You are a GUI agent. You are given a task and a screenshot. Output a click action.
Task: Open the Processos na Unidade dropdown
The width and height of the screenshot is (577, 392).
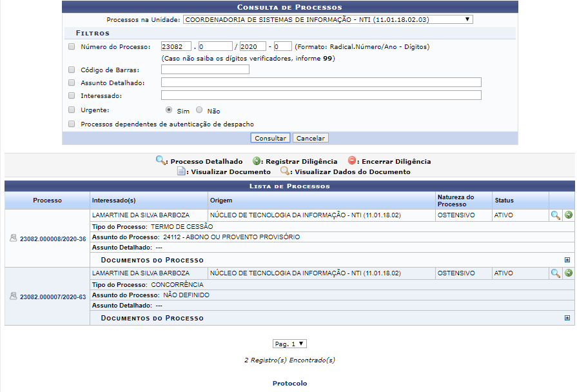click(328, 19)
